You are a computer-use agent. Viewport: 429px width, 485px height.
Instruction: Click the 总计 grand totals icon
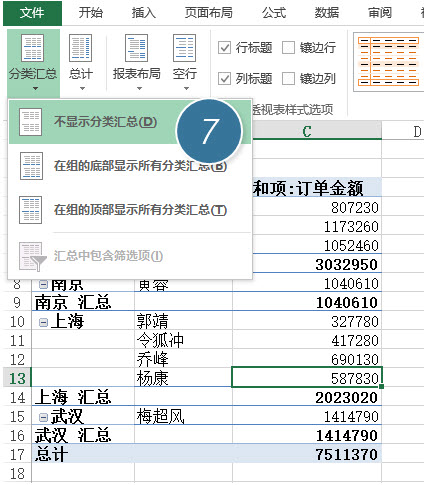click(x=80, y=48)
